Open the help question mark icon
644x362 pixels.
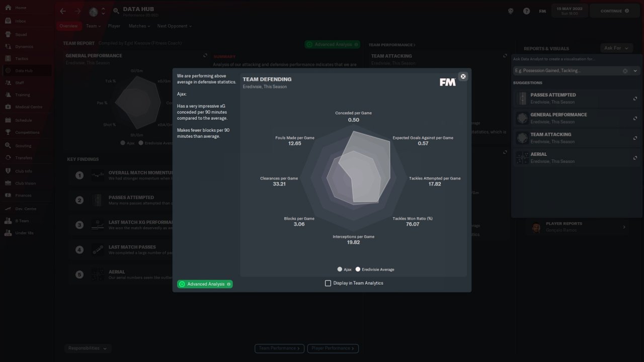coord(526,11)
